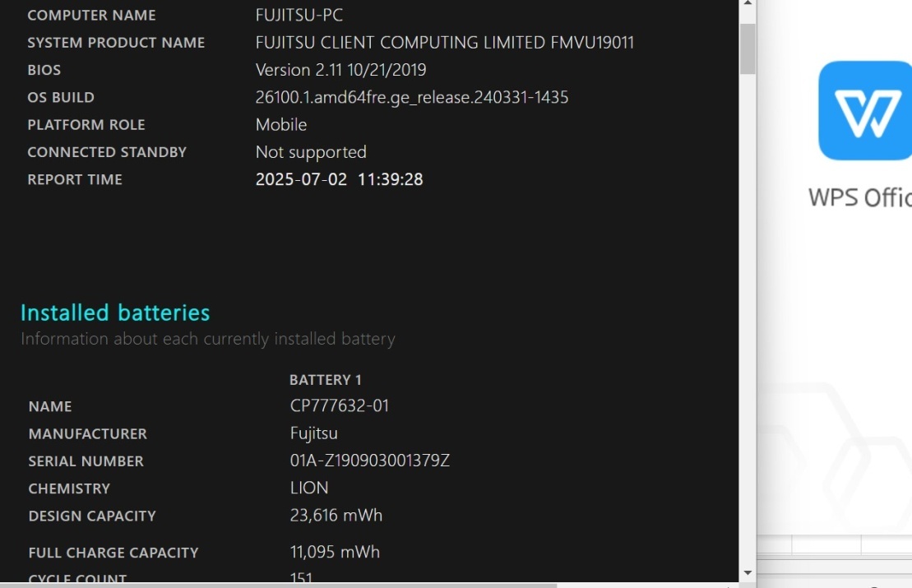Click the Installed batteries heading
Screen dimensions: 912x588
115,313
